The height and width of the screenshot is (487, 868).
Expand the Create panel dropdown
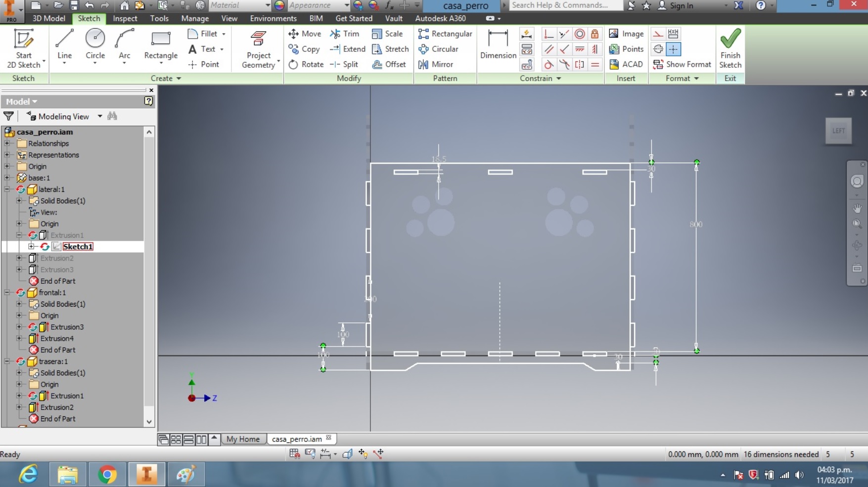[166, 78]
